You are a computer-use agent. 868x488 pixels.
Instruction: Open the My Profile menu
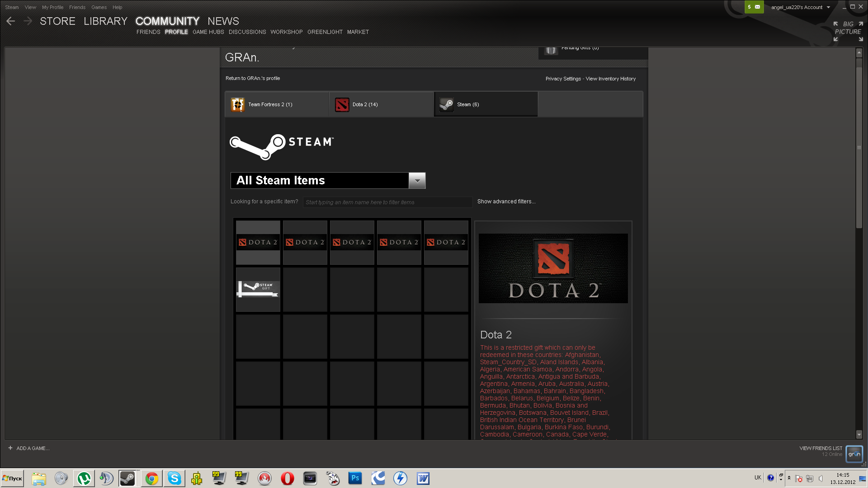(x=52, y=7)
